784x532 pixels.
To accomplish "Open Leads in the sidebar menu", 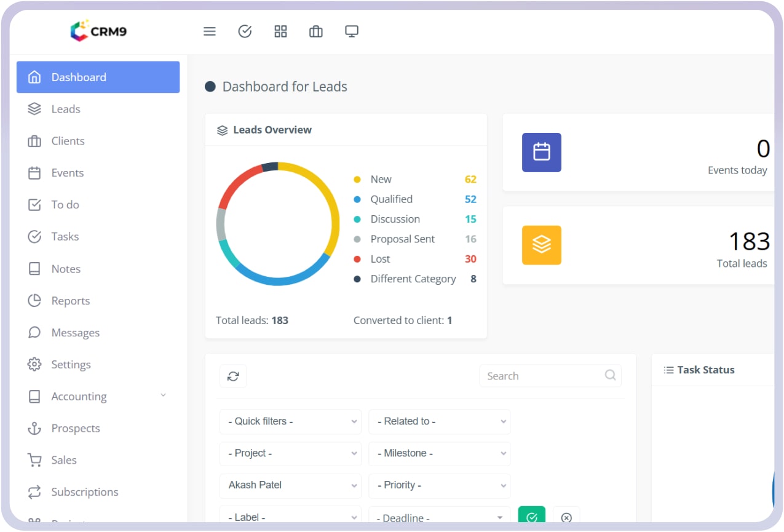I will point(66,109).
